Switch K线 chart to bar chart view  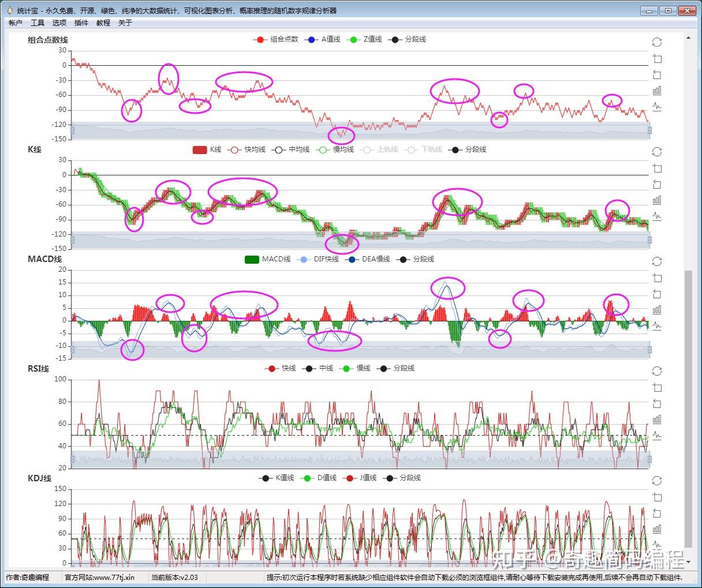point(656,200)
